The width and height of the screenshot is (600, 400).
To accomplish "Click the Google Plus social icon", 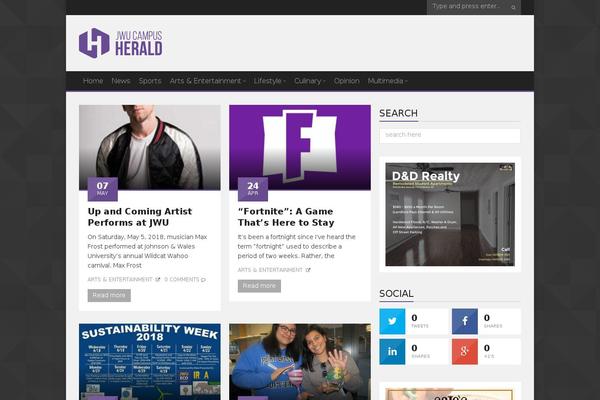I will point(465,351).
